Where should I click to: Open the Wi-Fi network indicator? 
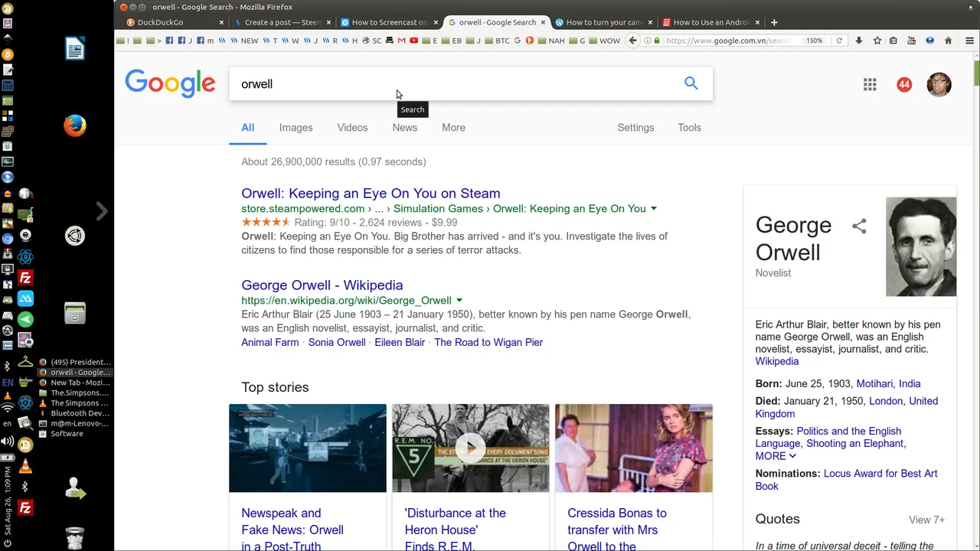(8, 409)
